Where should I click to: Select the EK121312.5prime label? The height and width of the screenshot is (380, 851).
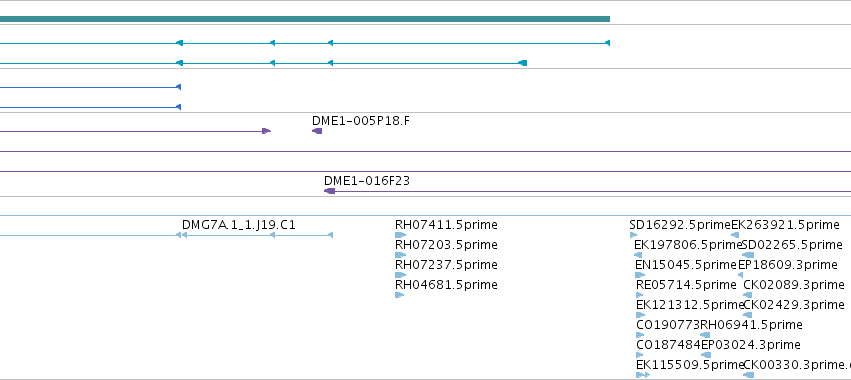tap(690, 305)
